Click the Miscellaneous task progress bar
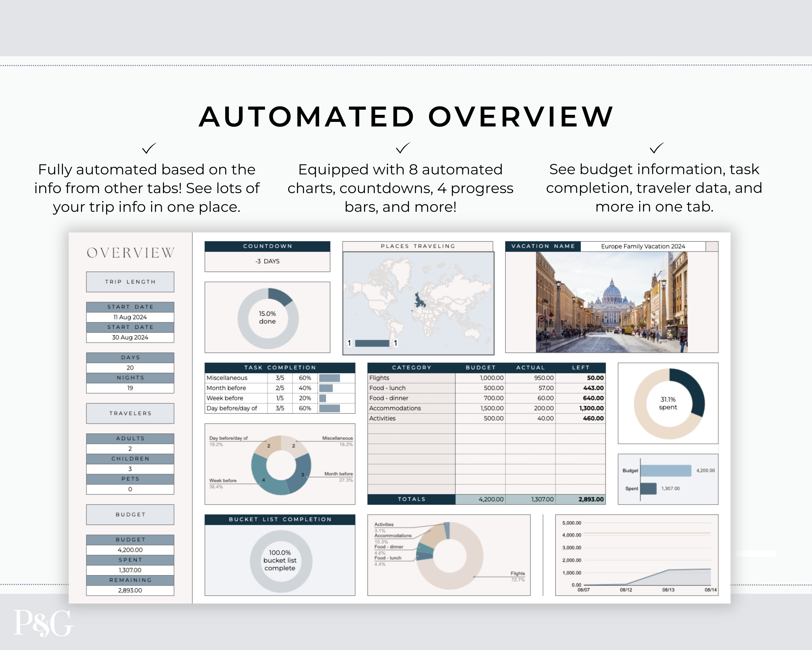 coord(329,378)
